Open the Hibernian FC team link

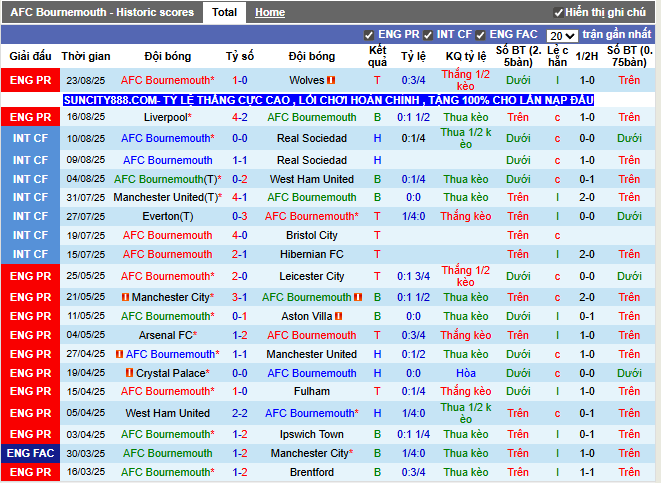point(312,254)
